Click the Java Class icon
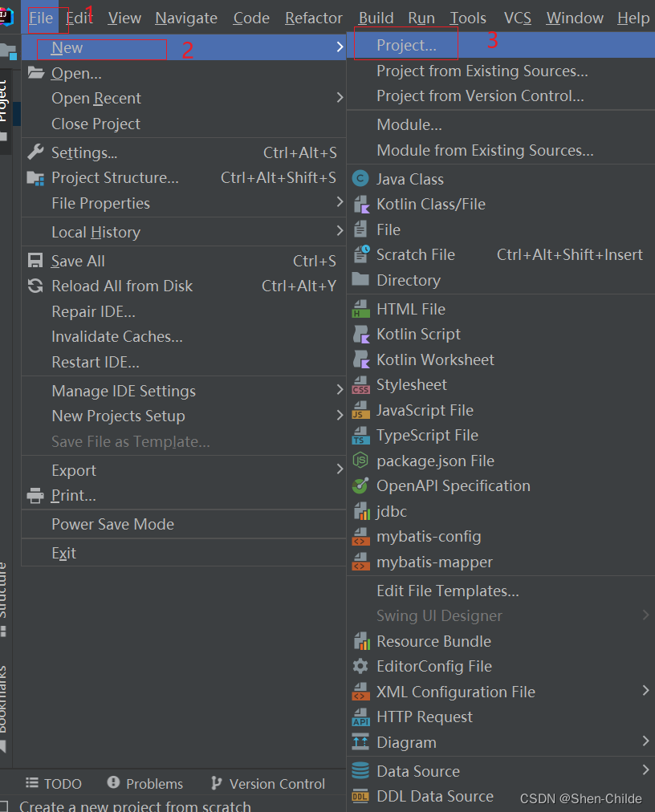 click(360, 179)
